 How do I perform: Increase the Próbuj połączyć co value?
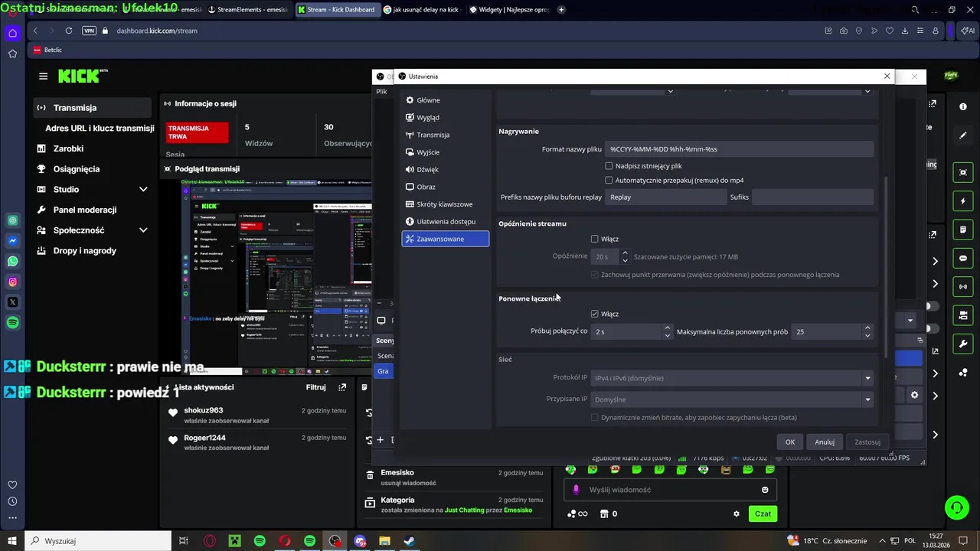click(x=668, y=328)
